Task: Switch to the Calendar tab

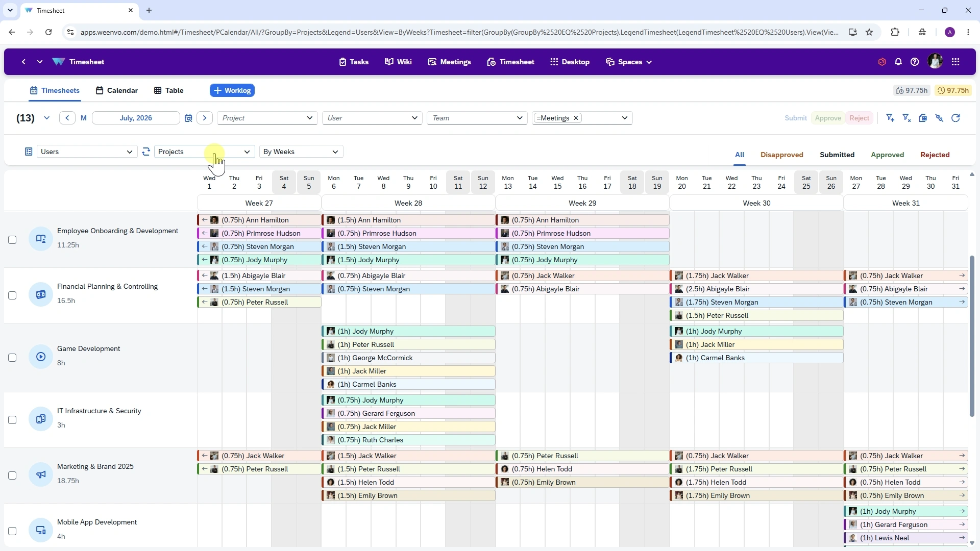Action: pos(117,90)
